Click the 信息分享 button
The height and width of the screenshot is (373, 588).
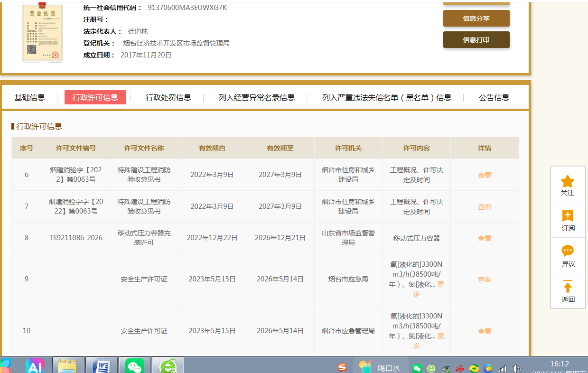pyautogui.click(x=476, y=19)
